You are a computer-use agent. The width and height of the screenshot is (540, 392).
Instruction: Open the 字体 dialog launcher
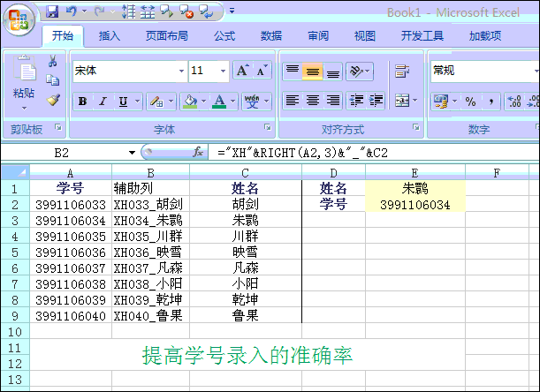point(267,127)
